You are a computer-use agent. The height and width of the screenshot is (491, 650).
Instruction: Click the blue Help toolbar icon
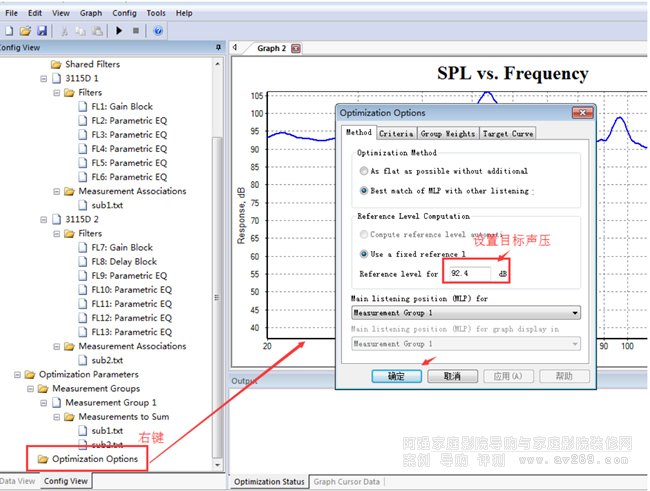tap(158, 31)
